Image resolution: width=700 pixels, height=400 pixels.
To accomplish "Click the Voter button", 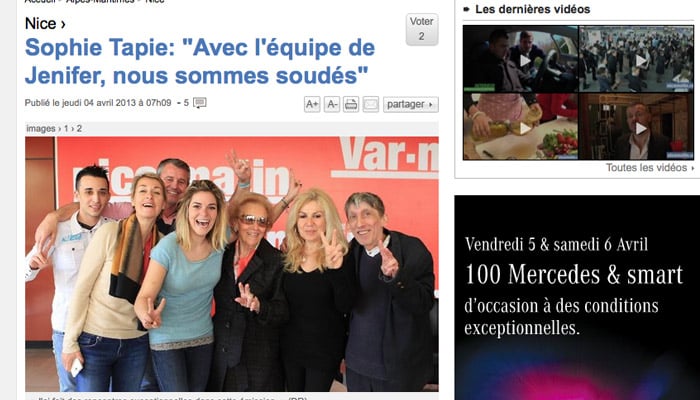I will pyautogui.click(x=422, y=29).
